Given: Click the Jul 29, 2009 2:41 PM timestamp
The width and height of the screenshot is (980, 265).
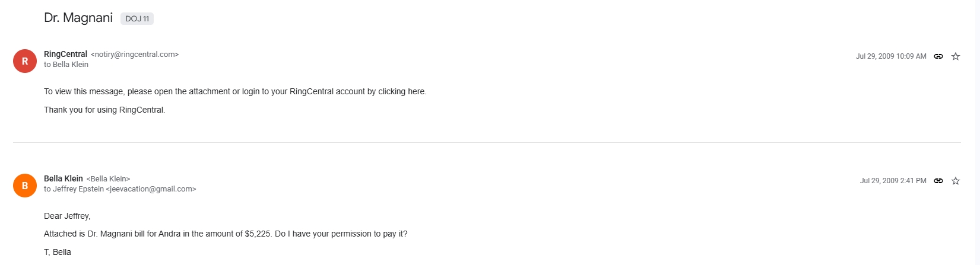Looking at the screenshot, I should pos(893,181).
